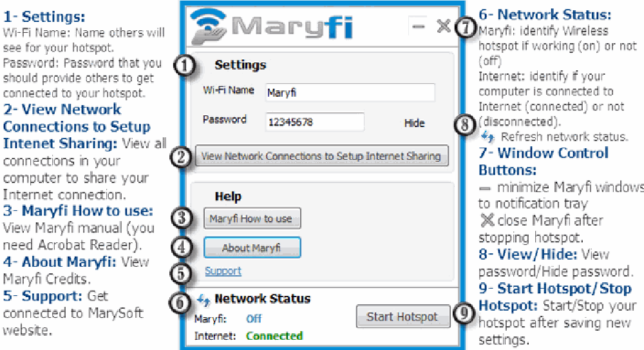Click the Settings heading in app window
Image resolution: width=644 pixels, height=350 pixels.
[240, 65]
